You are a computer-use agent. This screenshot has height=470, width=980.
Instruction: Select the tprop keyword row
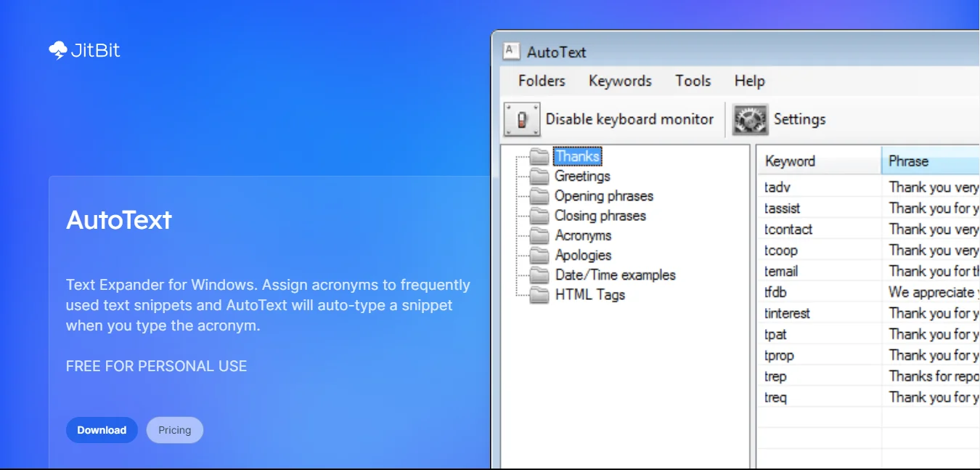click(869, 355)
